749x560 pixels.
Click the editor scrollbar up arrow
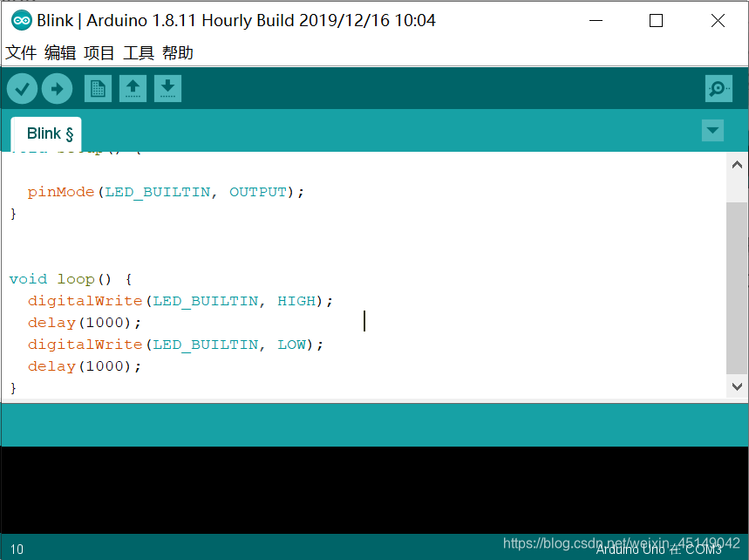(x=737, y=165)
